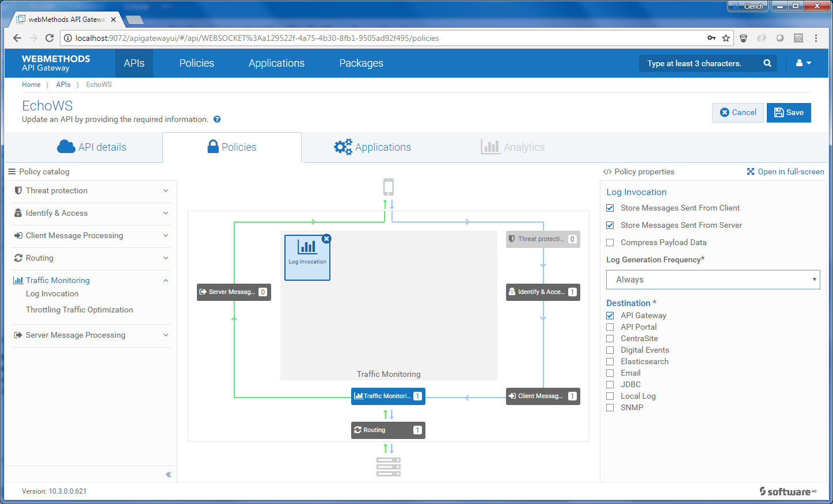Check Local Log destination checkbox
Screen dimensions: 833x504
point(610,396)
